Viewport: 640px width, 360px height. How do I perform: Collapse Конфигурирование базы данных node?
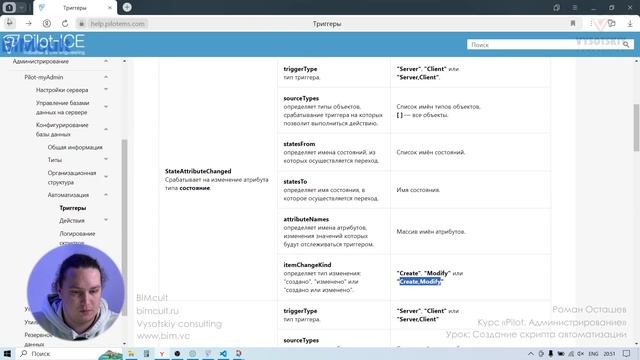[106, 129]
